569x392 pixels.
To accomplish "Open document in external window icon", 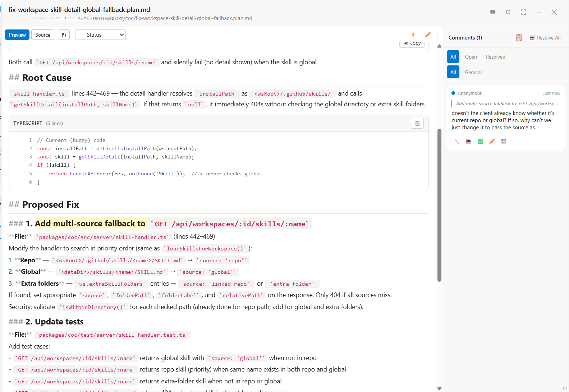I will 508,12.
